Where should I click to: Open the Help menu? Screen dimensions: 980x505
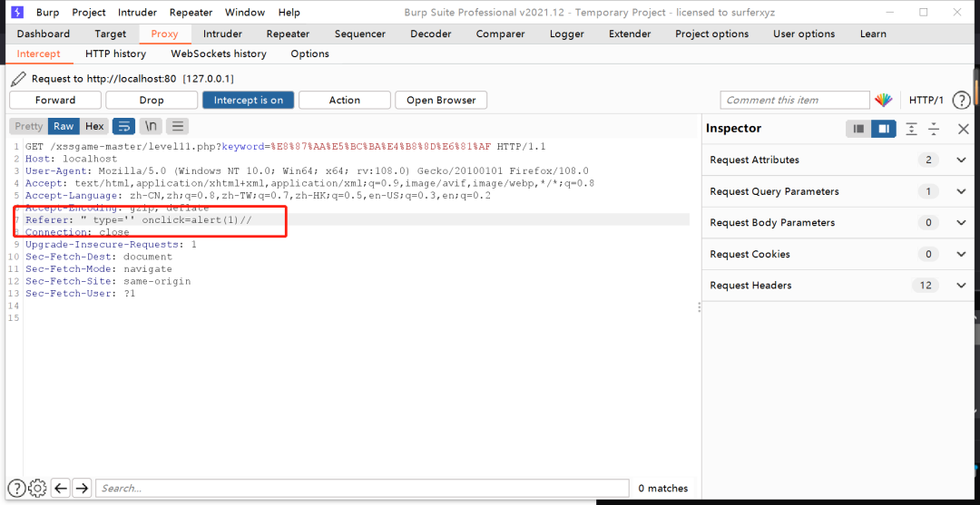click(x=289, y=12)
